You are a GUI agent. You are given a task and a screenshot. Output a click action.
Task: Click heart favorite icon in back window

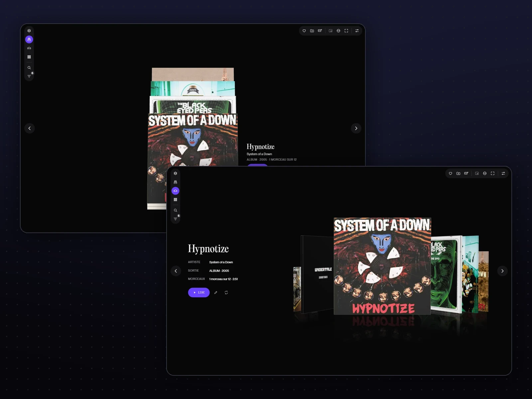pos(304,31)
